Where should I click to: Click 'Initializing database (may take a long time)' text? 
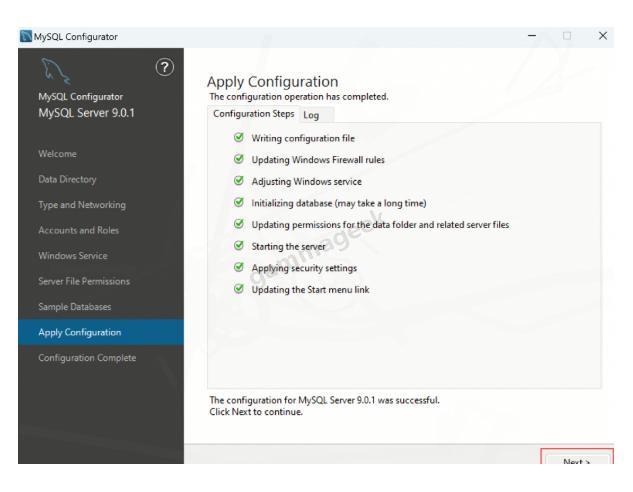[x=339, y=203]
